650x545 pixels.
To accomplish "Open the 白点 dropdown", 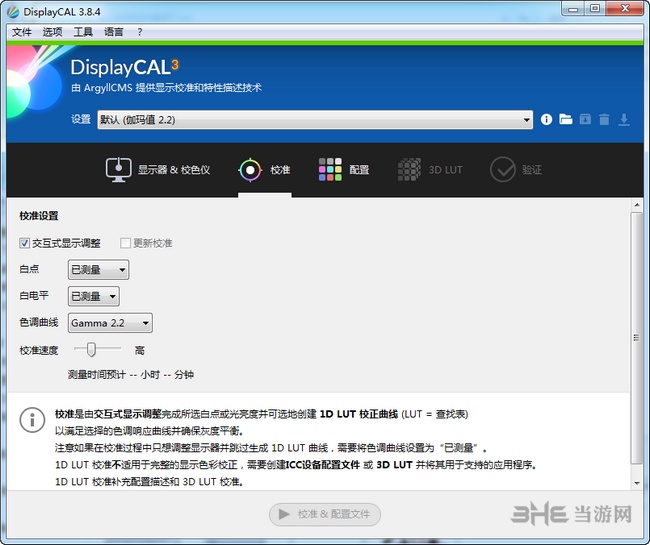I will pos(98,270).
